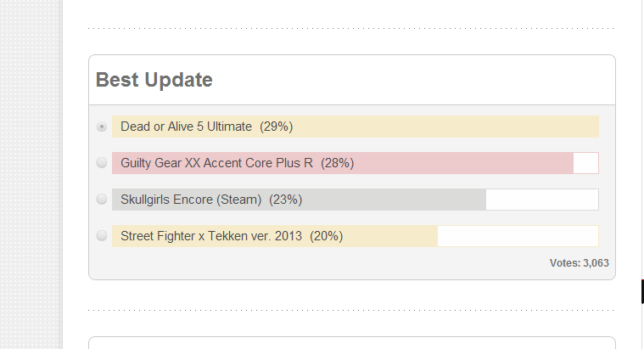Pick the Skullgirls Encore (Steam) radio option
644x349 pixels.
[x=102, y=200]
